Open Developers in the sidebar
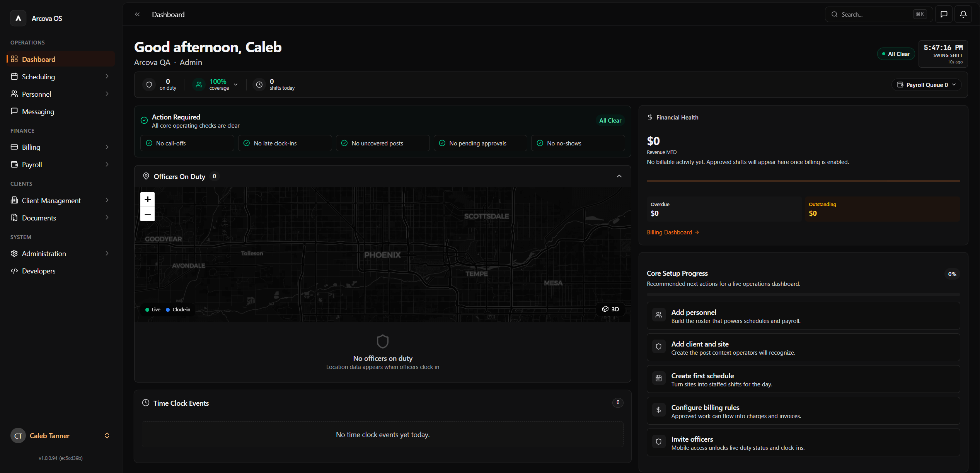The width and height of the screenshot is (980, 473). tap(61, 271)
